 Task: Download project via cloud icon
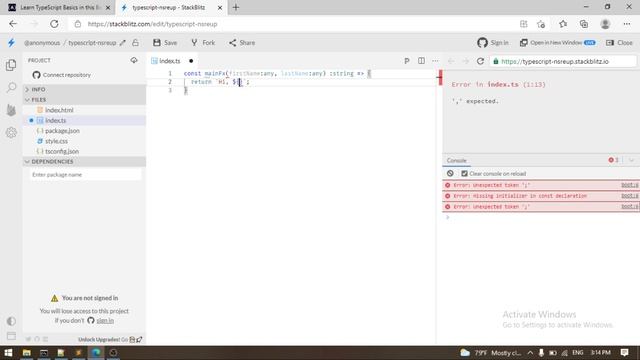coord(134,60)
